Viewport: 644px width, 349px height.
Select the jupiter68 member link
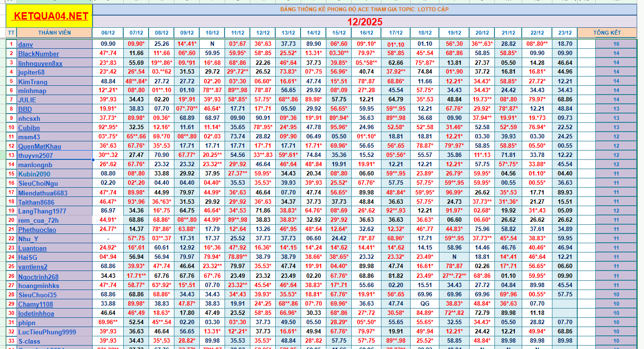tap(31, 72)
